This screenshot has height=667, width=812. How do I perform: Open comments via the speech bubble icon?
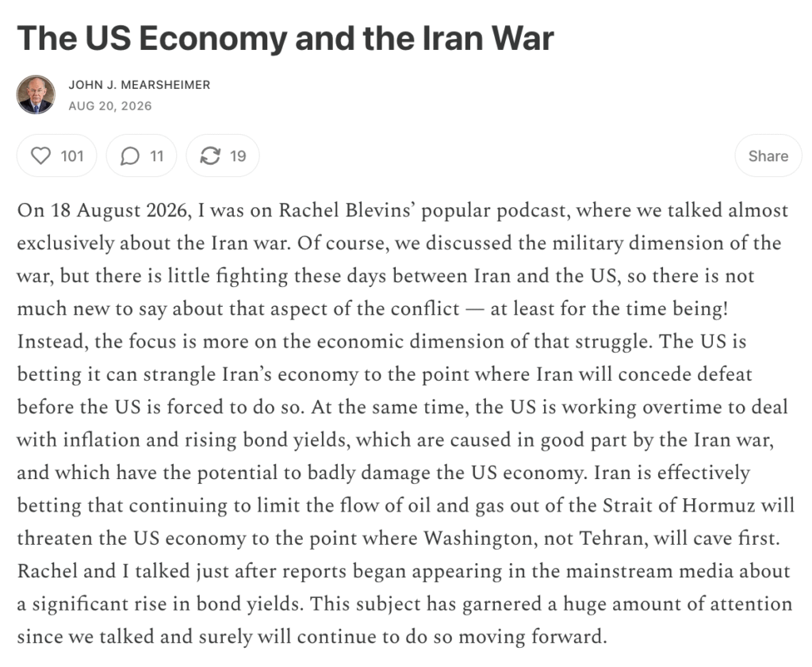pyautogui.click(x=130, y=156)
